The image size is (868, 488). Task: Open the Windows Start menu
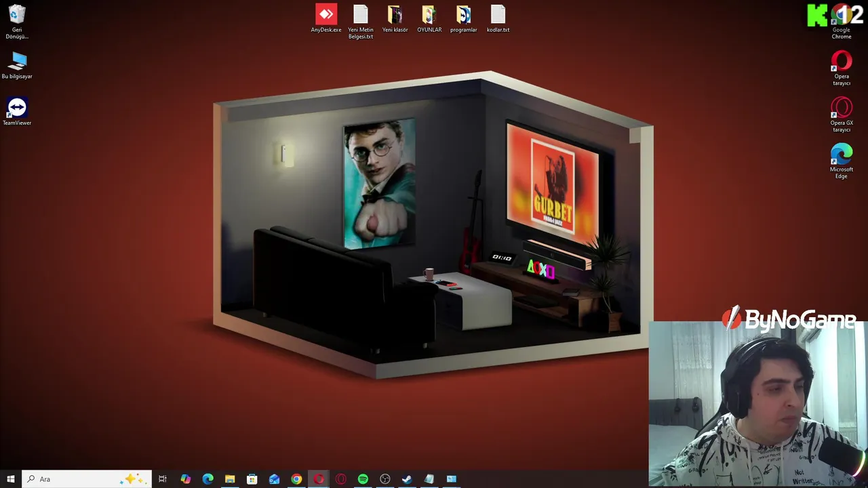(x=10, y=479)
